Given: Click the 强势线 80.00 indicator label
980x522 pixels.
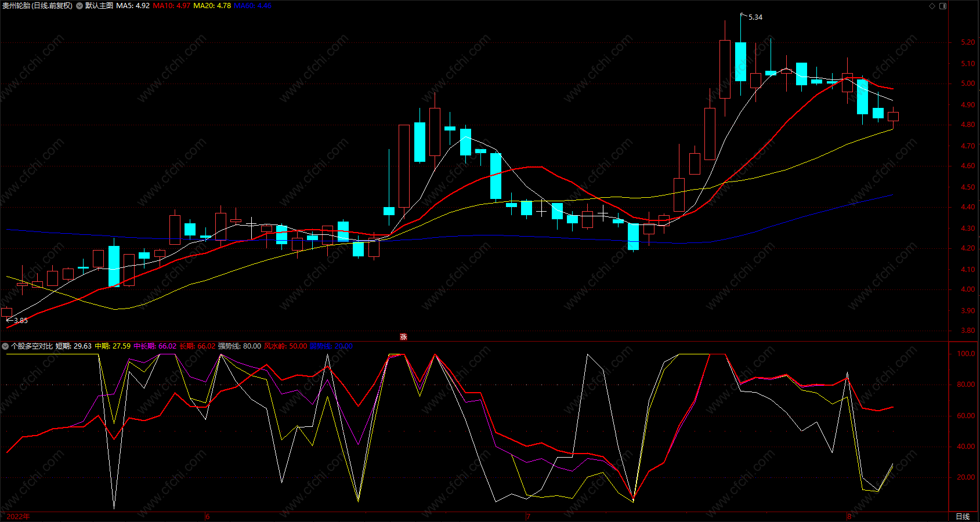Looking at the screenshot, I should (240, 346).
